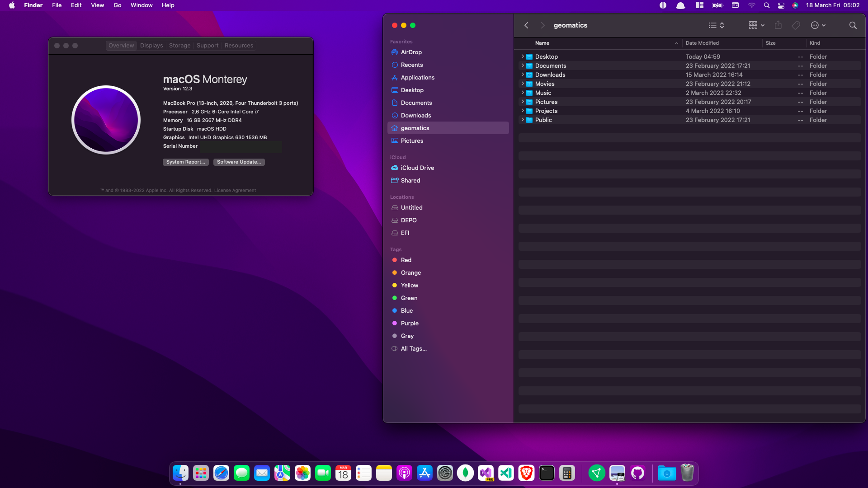The width and height of the screenshot is (868, 488).
Task: Switch to the Storage tab
Action: pos(179,46)
